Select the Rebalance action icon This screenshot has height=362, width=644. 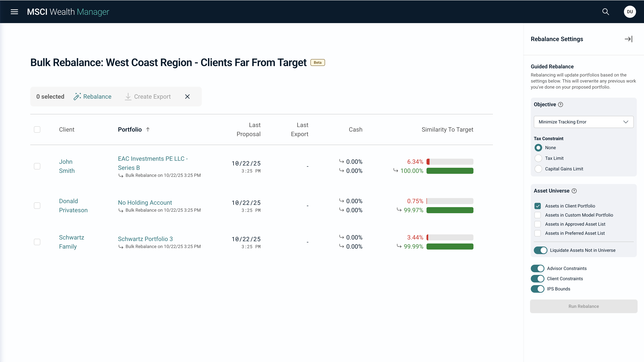(x=77, y=97)
